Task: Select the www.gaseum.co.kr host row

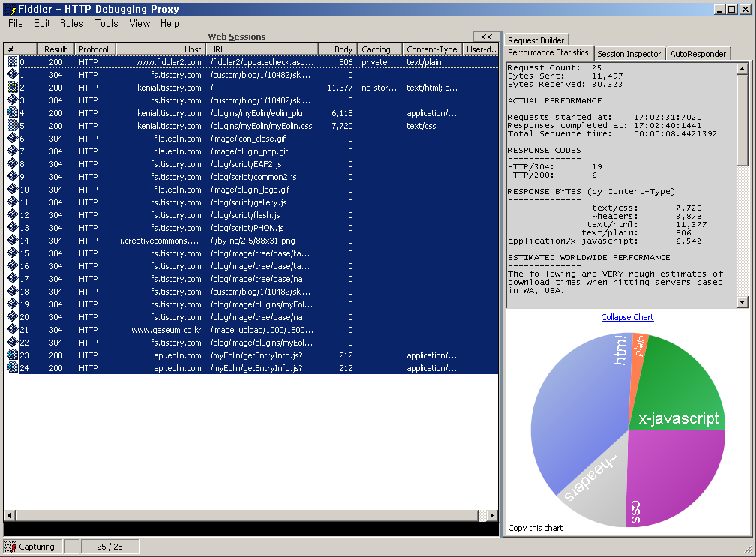Action: tap(166, 330)
